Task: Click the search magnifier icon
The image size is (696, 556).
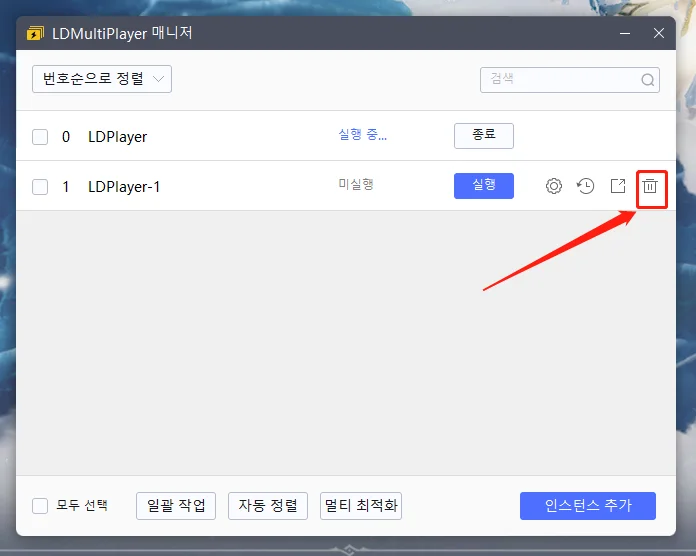Action: pos(648,80)
